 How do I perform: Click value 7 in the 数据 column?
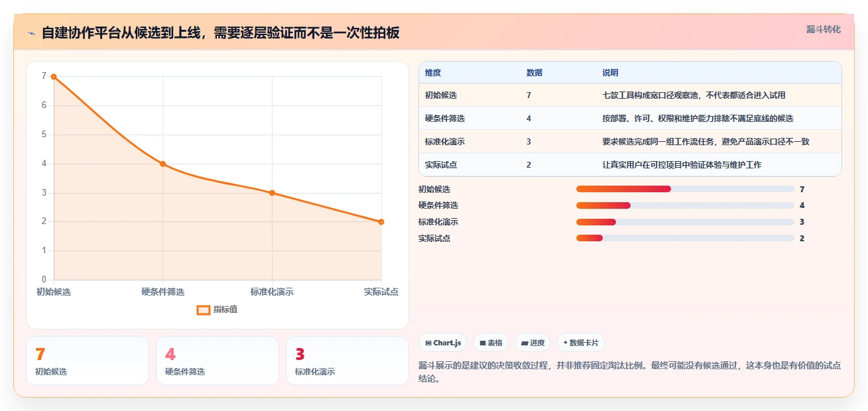tap(528, 95)
